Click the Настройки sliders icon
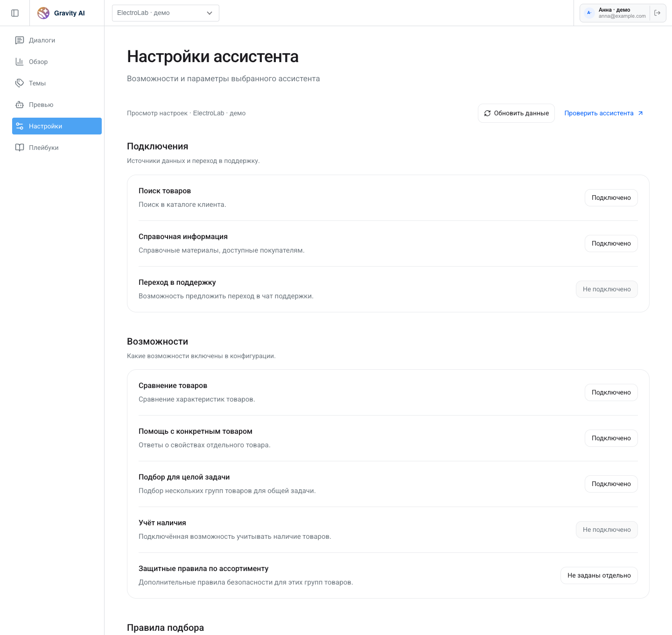This screenshot has height=635, width=672. pos(20,126)
